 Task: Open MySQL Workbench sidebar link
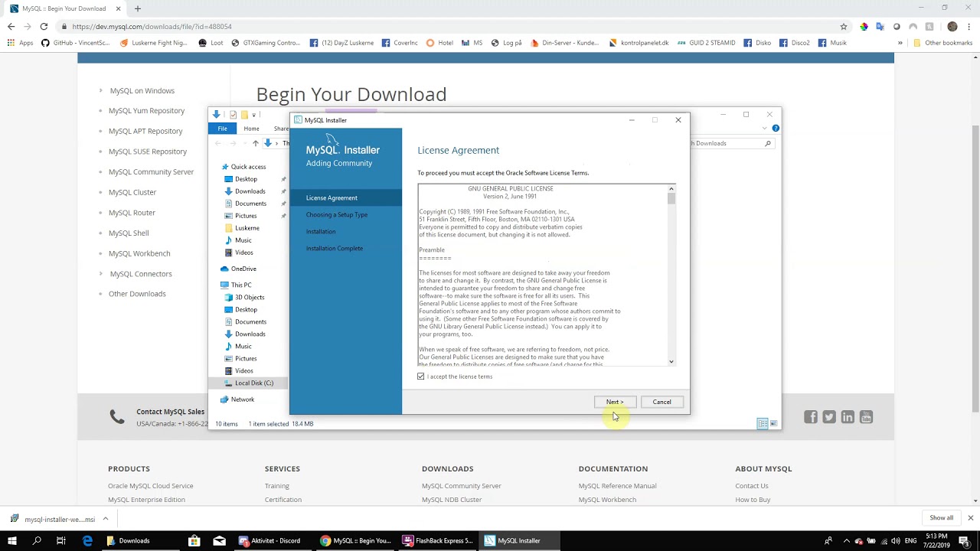[139, 253]
